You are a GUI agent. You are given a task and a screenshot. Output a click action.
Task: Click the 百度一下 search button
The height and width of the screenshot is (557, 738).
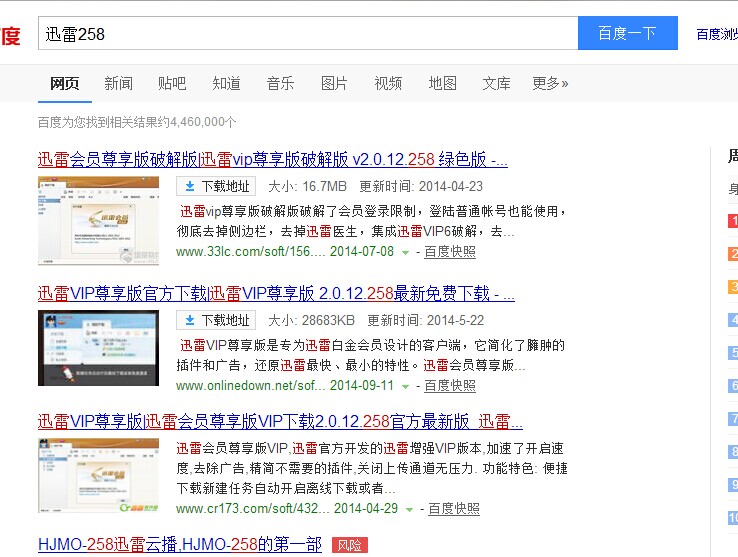(x=628, y=33)
